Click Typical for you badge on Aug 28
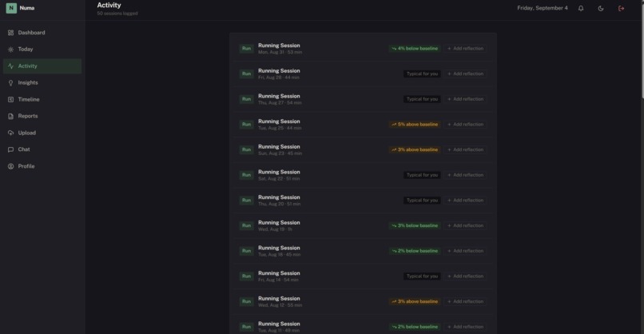This screenshot has width=644, height=334. coord(422,74)
